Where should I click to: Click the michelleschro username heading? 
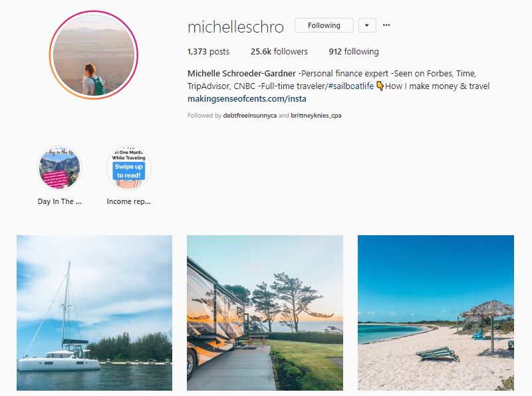tap(235, 27)
